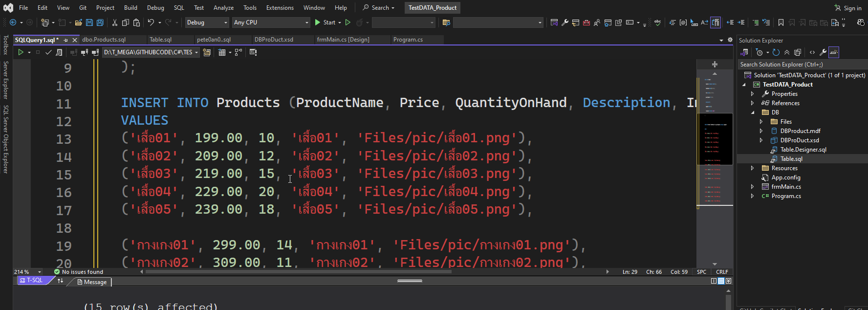Click the Start debugging button
This screenshot has width=868, height=310.
tap(325, 22)
